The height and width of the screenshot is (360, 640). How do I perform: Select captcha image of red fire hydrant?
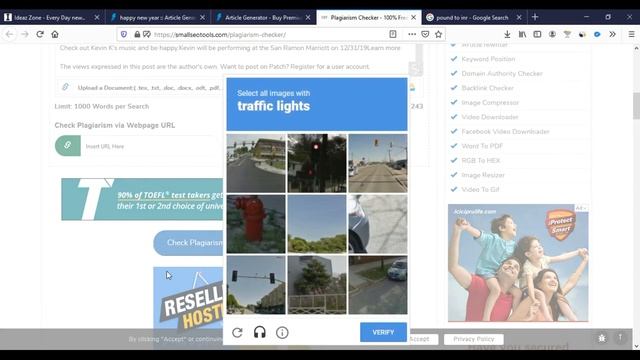point(256,224)
